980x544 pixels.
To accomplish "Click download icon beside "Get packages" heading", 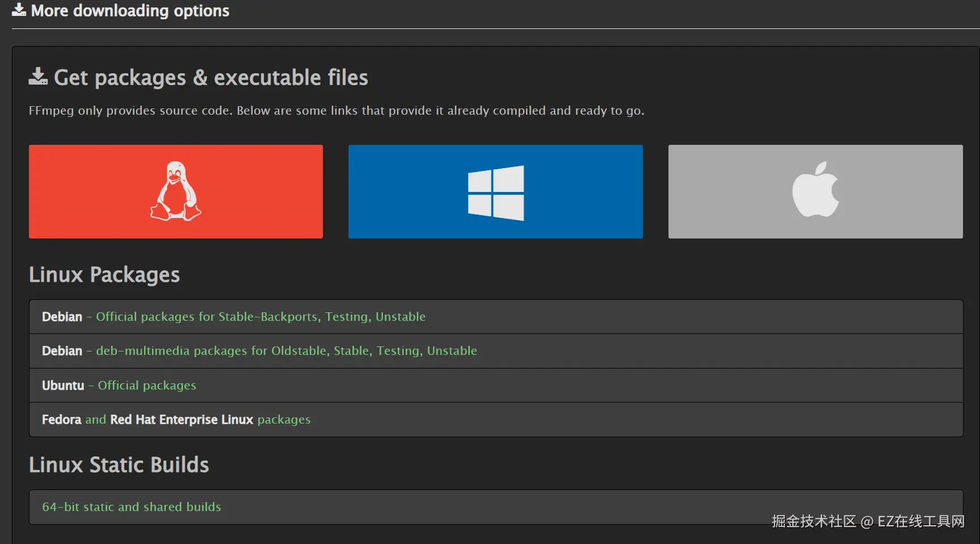I will point(38,77).
